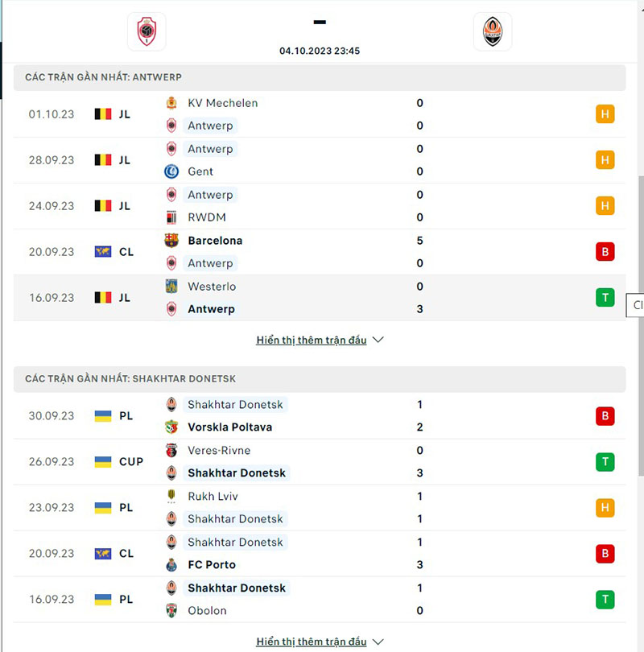Open the Shakhtar Donetsk team name link
644x652 pixels.
236,404
